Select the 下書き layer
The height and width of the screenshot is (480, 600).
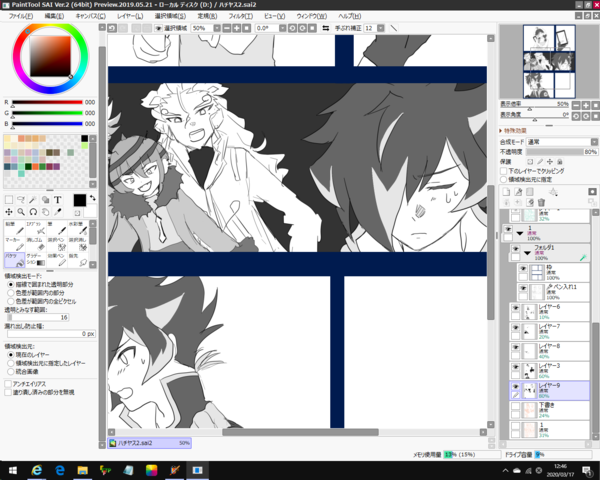pos(549,410)
